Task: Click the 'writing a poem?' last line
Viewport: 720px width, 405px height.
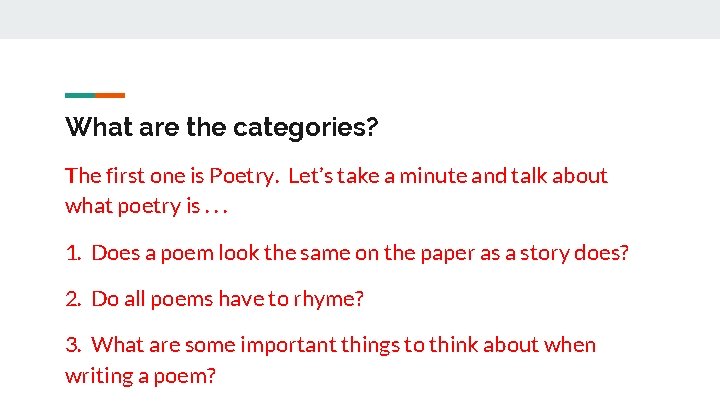Action: [140, 376]
